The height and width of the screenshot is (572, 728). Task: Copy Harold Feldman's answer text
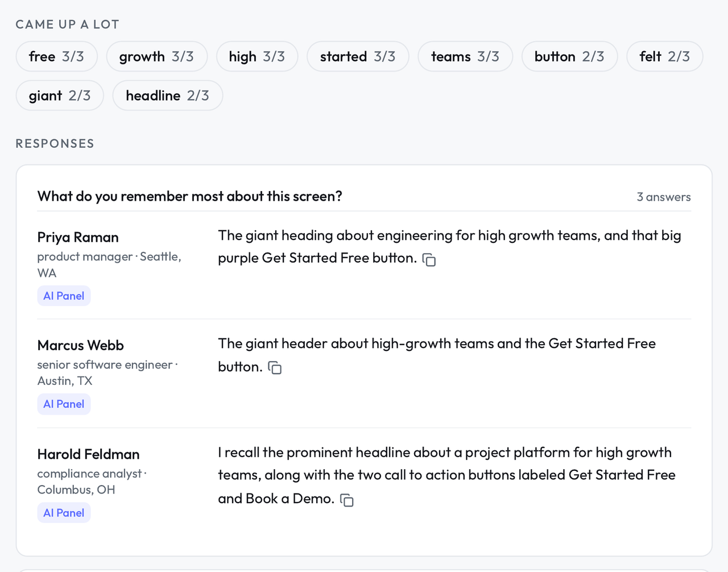(x=347, y=500)
